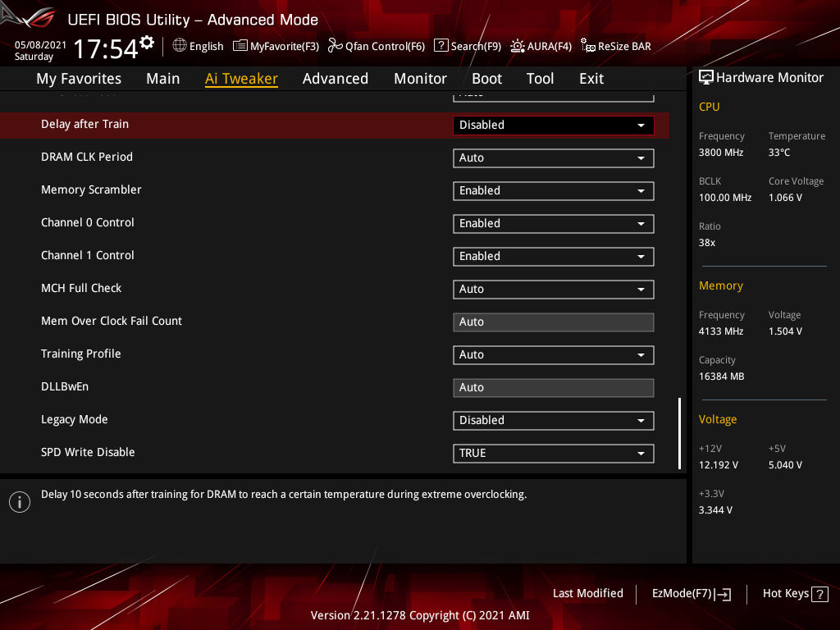
Task: Click the Memory voltage 1.504 V value
Action: coord(785,331)
